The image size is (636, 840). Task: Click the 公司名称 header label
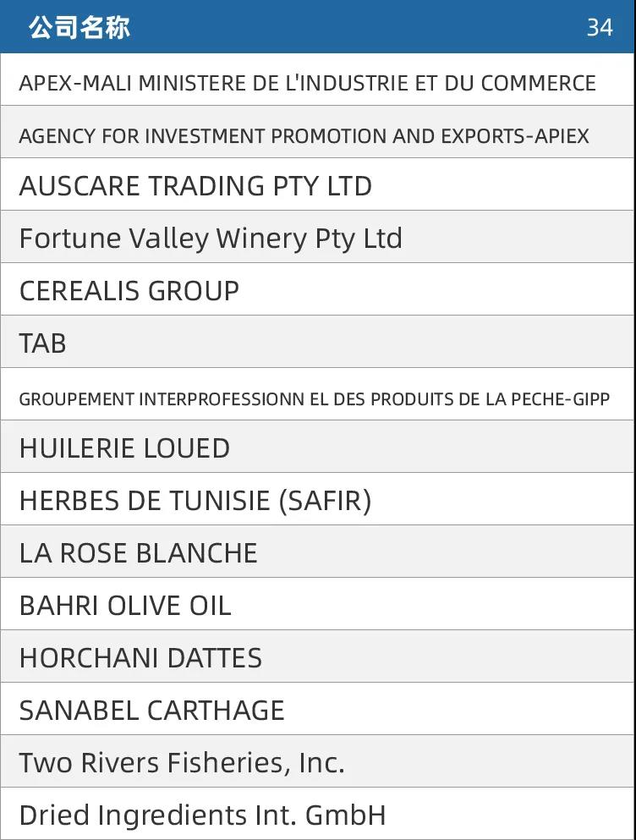click(79, 27)
